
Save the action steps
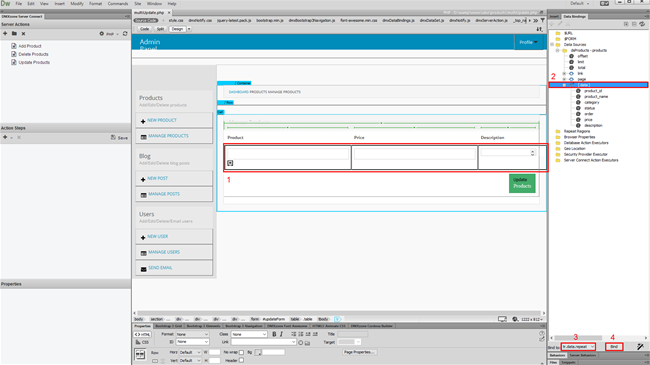click(119, 137)
